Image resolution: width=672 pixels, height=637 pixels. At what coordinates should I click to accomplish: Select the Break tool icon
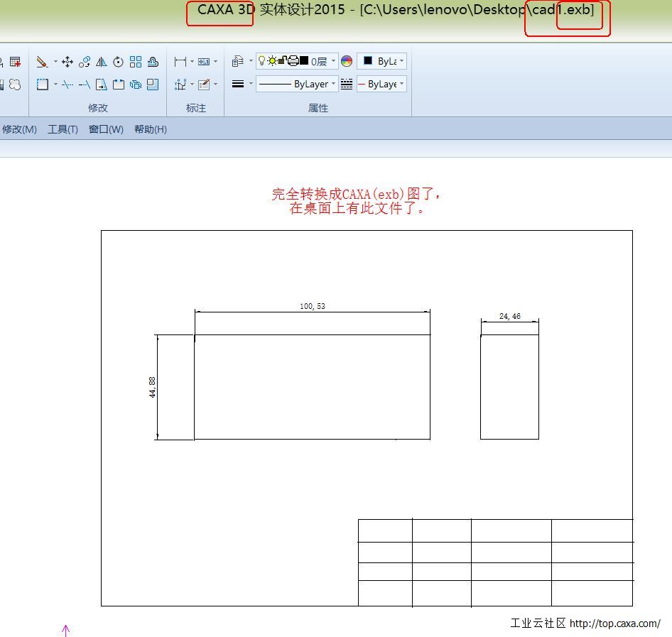(119, 85)
